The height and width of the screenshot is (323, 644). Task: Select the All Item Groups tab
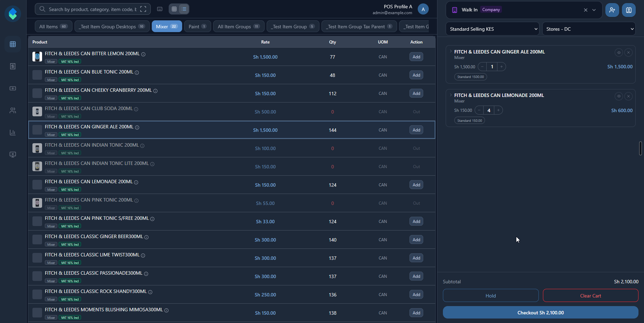click(x=239, y=27)
